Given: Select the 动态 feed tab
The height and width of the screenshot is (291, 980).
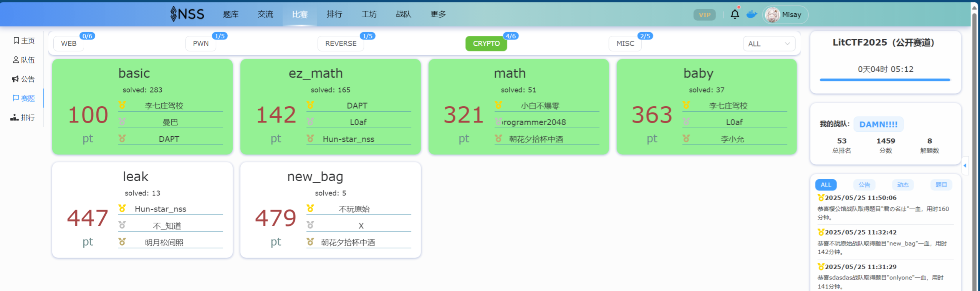Looking at the screenshot, I should click(902, 185).
